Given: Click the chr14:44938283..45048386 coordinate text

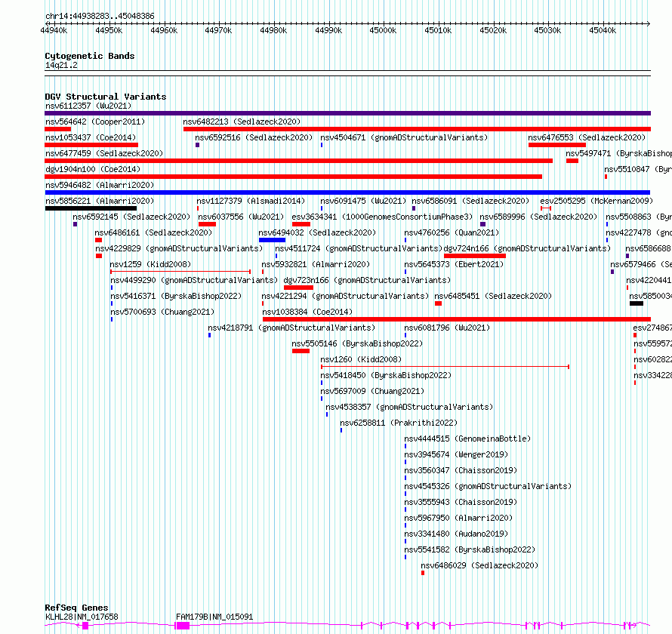Looking at the screenshot, I should pos(100,16).
